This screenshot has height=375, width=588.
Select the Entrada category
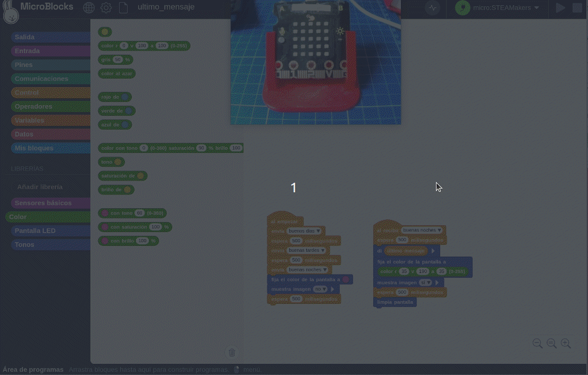pos(51,51)
